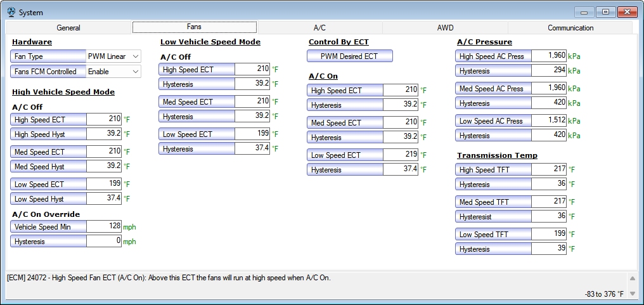Screen dimensions: 644x305
Task: Click the PWM Desired ECT button
Action: tap(349, 56)
